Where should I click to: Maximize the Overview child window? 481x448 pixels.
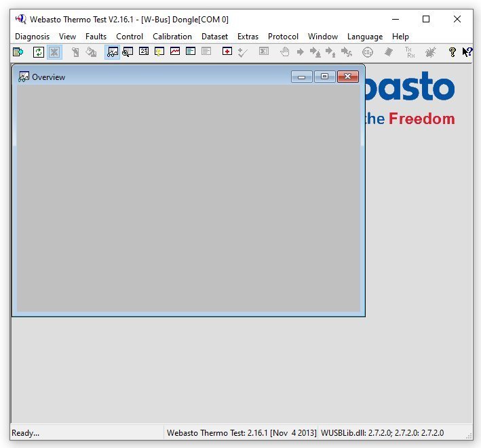(x=324, y=77)
